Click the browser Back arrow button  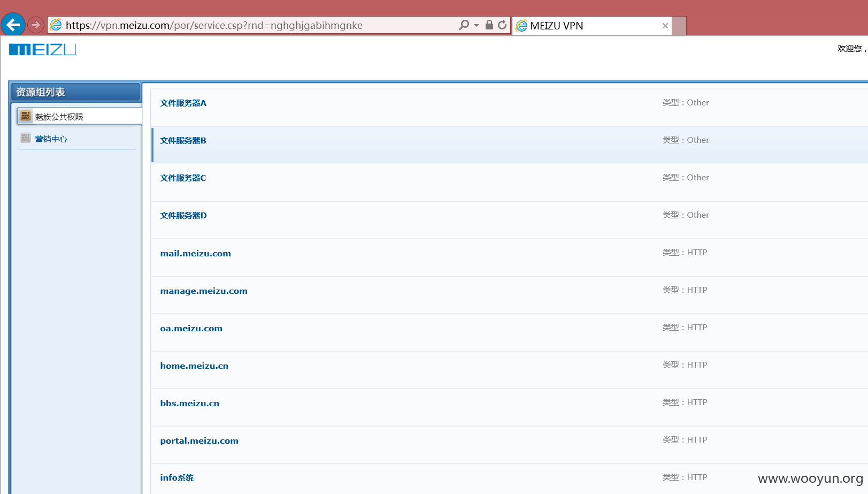(13, 25)
